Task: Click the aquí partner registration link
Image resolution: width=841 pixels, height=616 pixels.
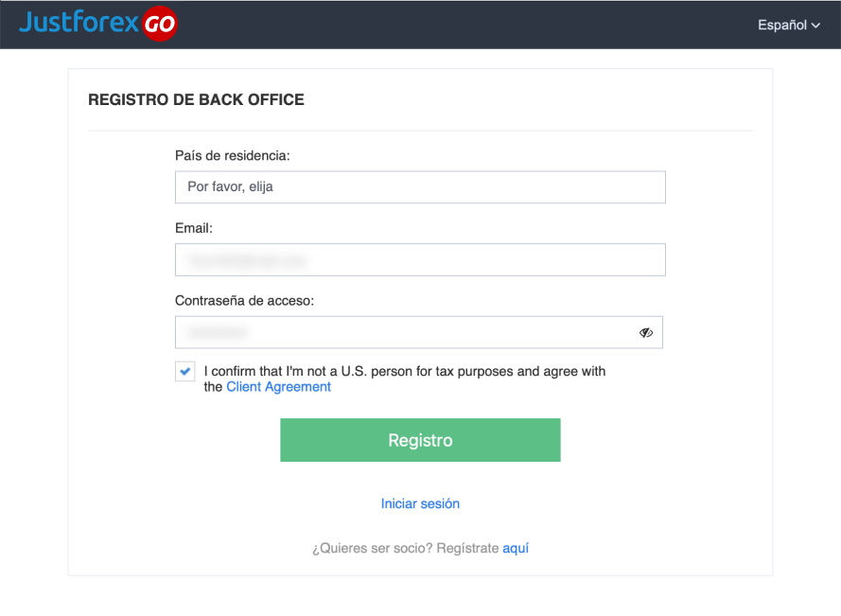Action: pyautogui.click(x=516, y=549)
